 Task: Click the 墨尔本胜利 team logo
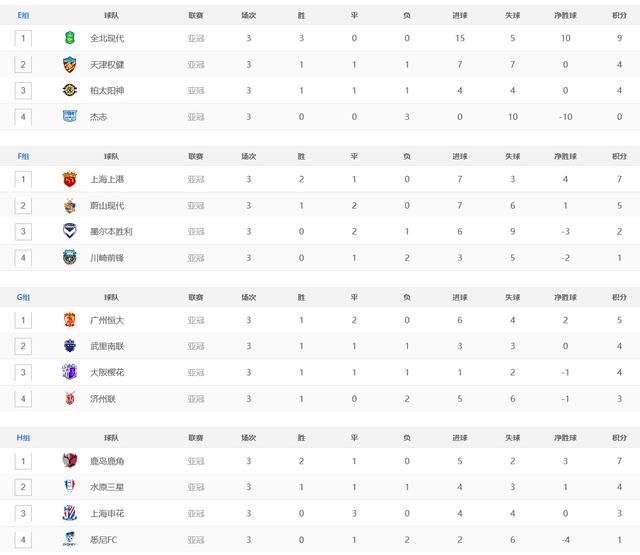(x=69, y=231)
